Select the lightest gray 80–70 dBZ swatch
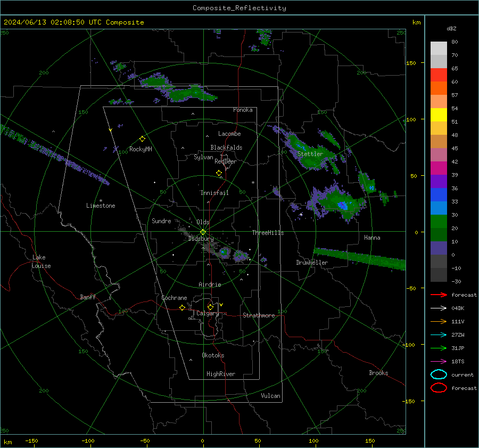Viewport: 479px width, 448px height. coord(439,48)
